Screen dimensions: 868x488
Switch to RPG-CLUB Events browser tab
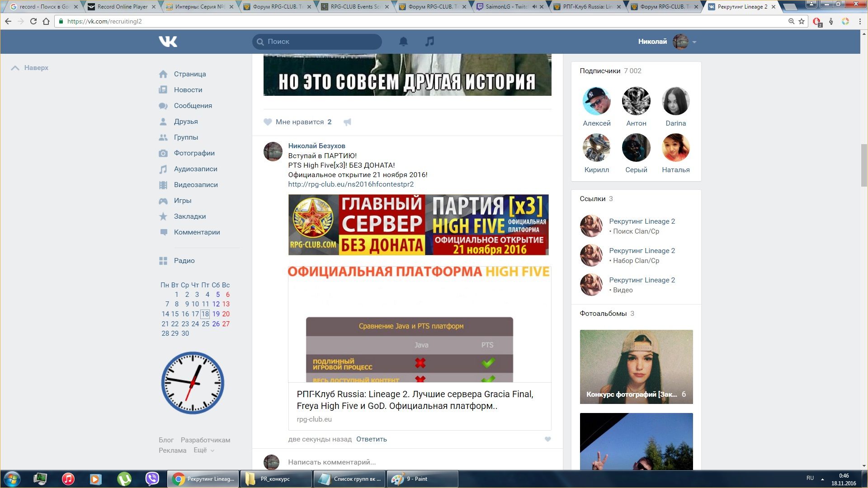(355, 7)
